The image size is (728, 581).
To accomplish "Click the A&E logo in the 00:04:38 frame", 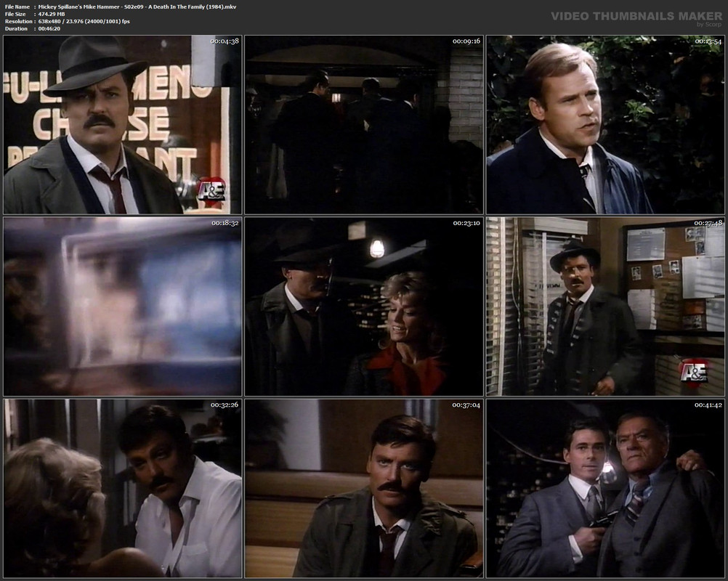I will 211,190.
